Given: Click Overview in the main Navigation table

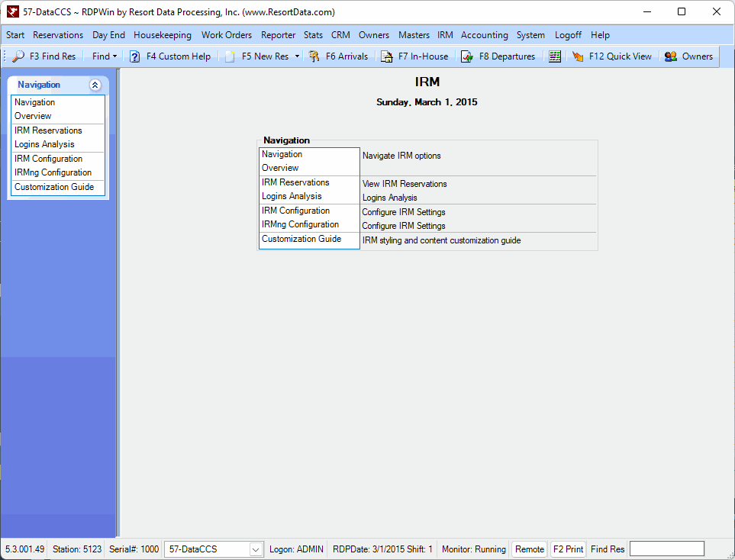Looking at the screenshot, I should tap(280, 168).
